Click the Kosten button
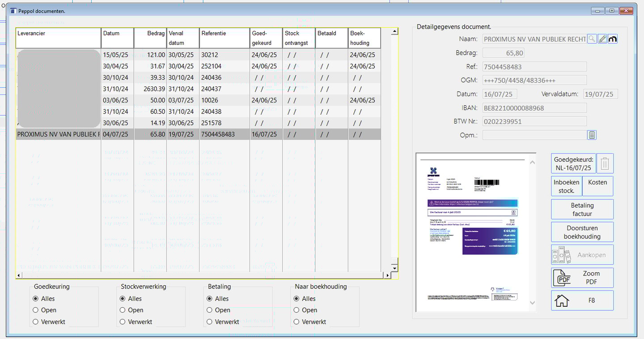This screenshot has width=644, height=339. pyautogui.click(x=598, y=186)
